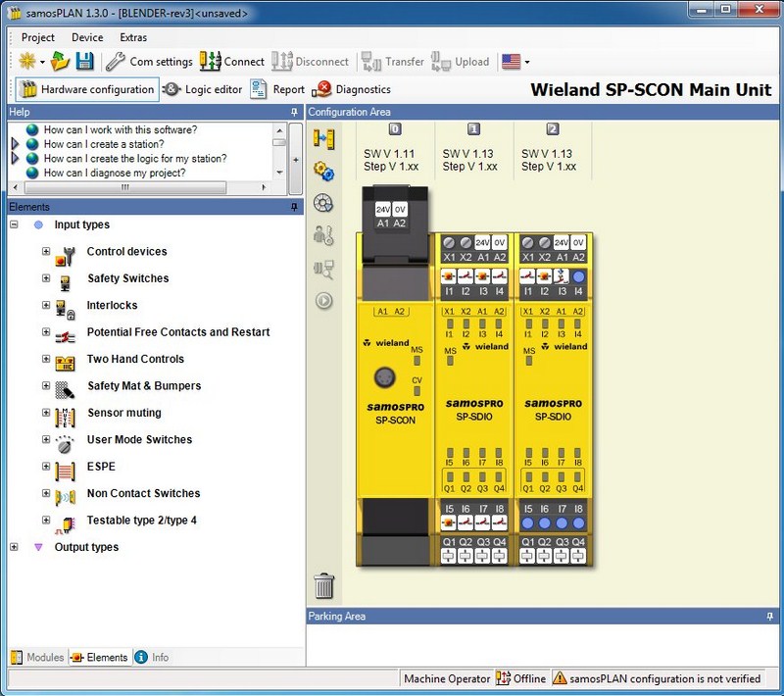Click the configuration not verified warning
The image size is (784, 696).
(657, 678)
